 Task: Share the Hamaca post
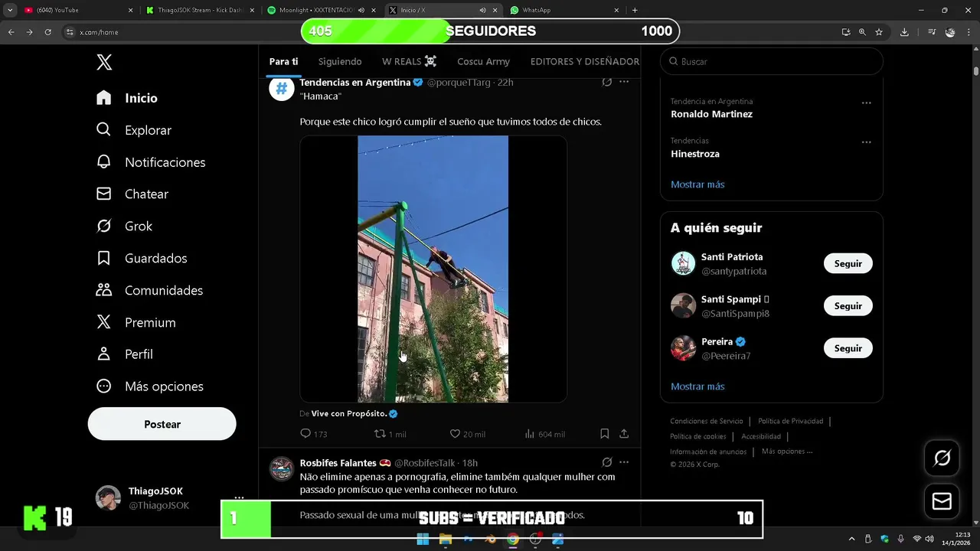click(x=624, y=434)
